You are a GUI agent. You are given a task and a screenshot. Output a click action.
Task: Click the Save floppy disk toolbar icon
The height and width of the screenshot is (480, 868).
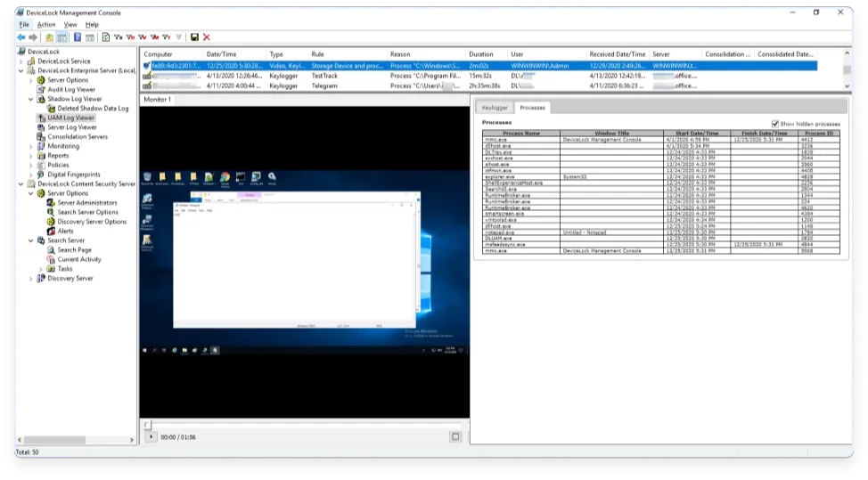(194, 37)
